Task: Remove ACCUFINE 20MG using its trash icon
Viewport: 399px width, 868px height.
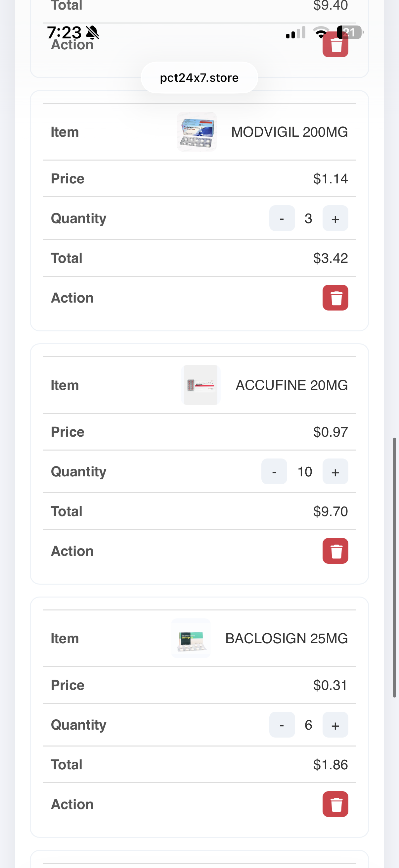Action: click(x=335, y=551)
